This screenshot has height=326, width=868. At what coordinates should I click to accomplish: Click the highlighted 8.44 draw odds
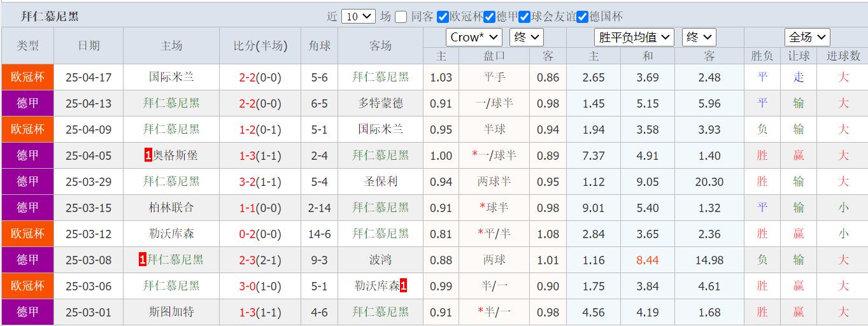point(647,260)
